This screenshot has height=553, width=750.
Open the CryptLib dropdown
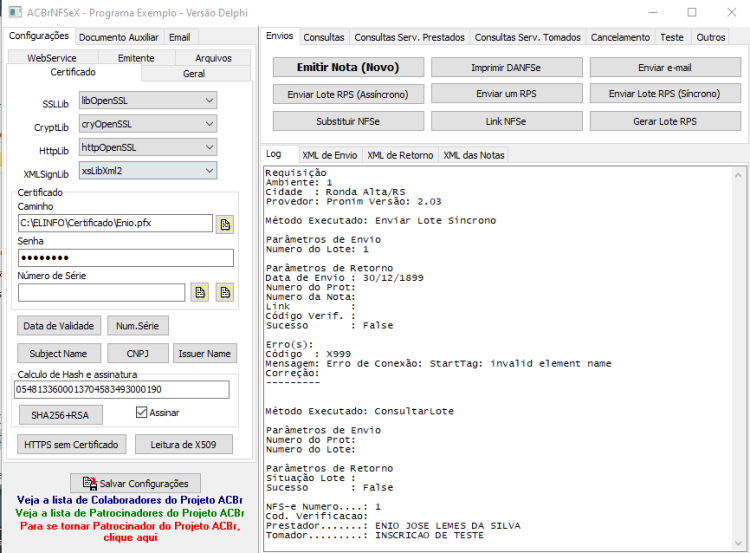[148, 124]
